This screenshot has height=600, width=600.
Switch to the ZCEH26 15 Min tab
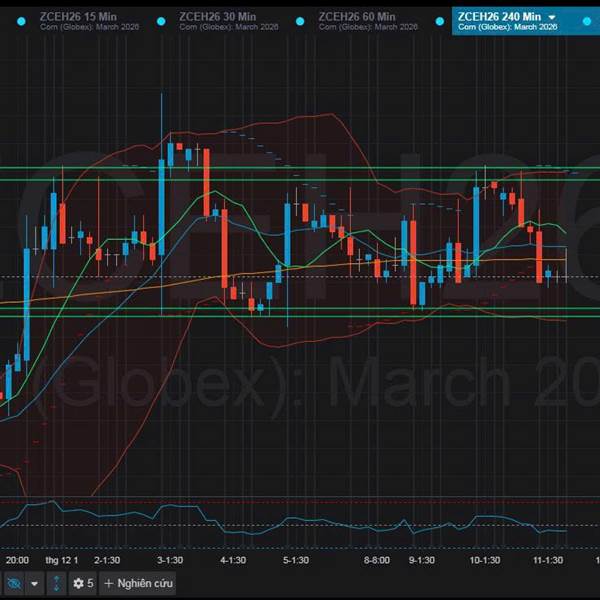pos(89,21)
